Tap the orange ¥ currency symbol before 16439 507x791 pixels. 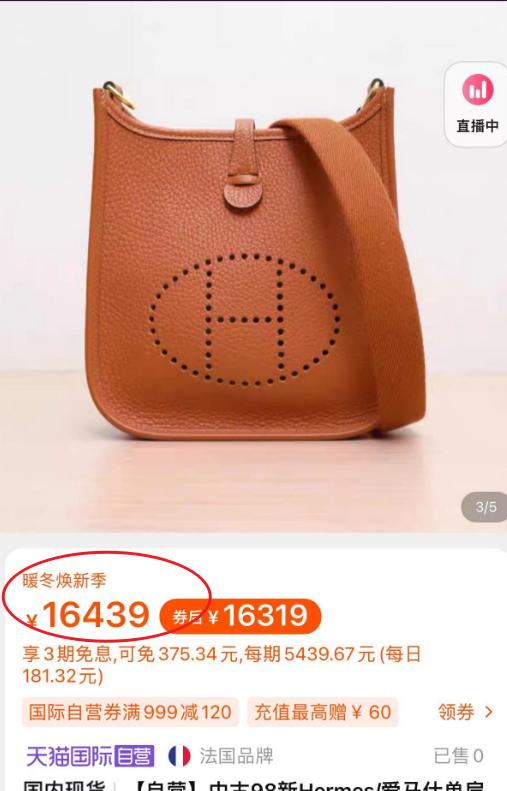pyautogui.click(x=31, y=620)
